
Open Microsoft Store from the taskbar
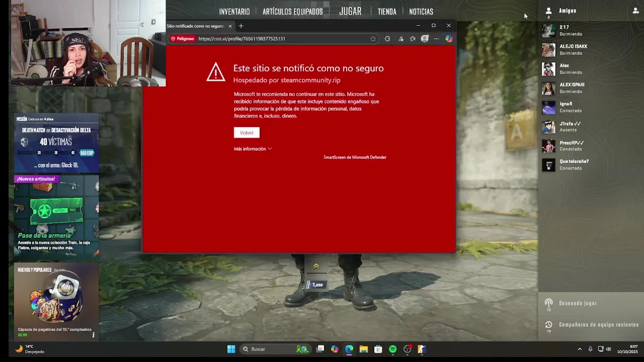click(x=378, y=349)
